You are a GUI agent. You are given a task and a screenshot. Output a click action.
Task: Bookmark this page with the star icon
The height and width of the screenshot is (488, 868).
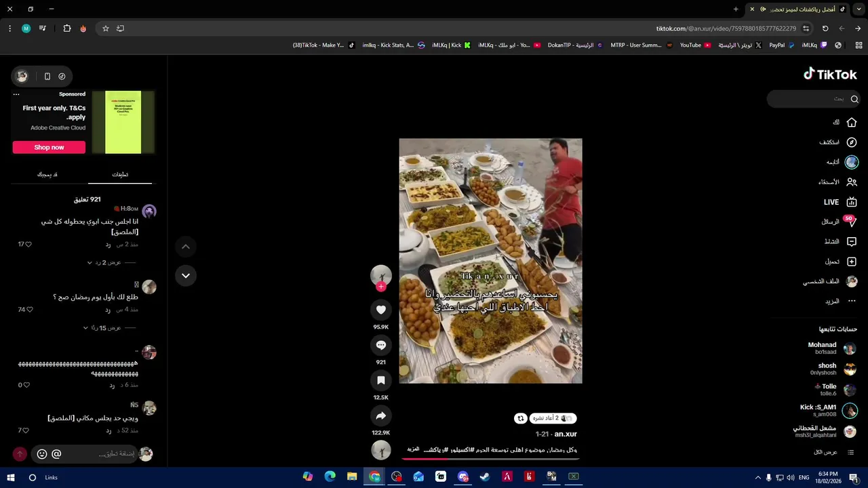tap(106, 28)
